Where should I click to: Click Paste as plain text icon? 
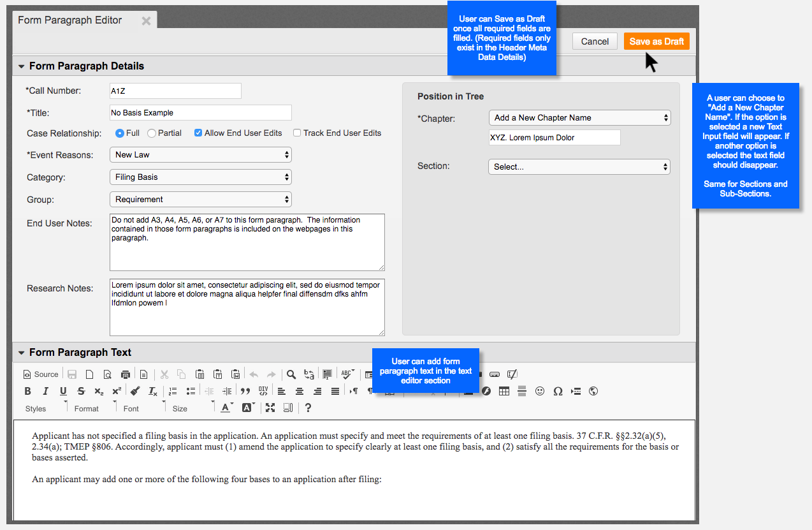click(217, 374)
